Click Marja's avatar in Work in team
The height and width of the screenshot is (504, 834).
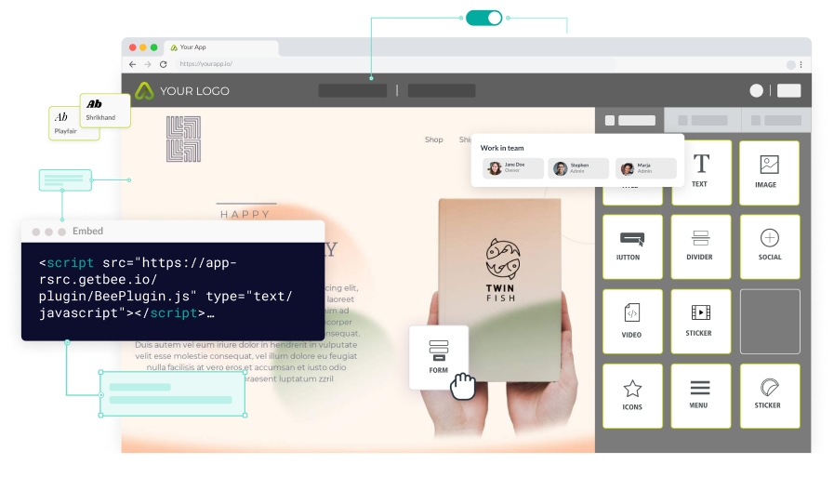pos(628,168)
